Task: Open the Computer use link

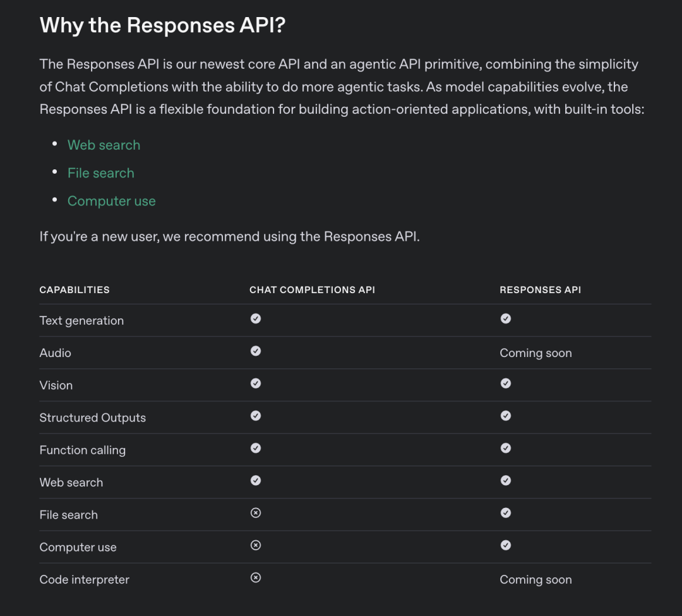Action: point(111,201)
